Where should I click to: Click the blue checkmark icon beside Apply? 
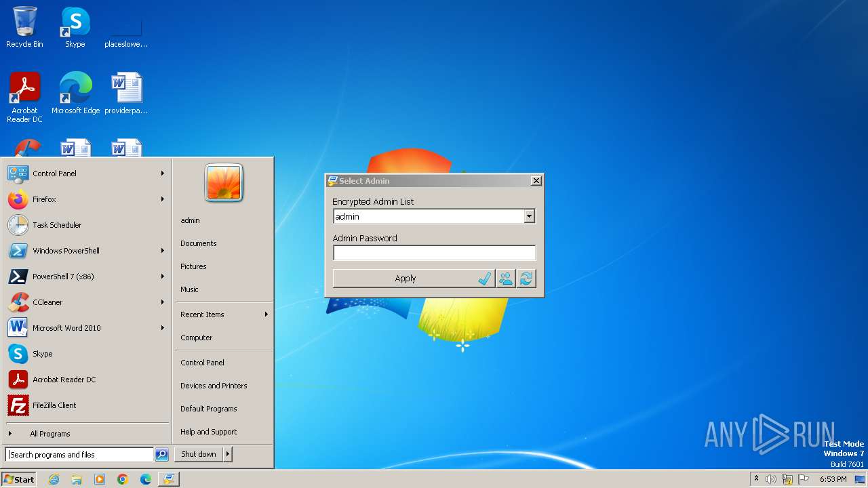pyautogui.click(x=485, y=279)
